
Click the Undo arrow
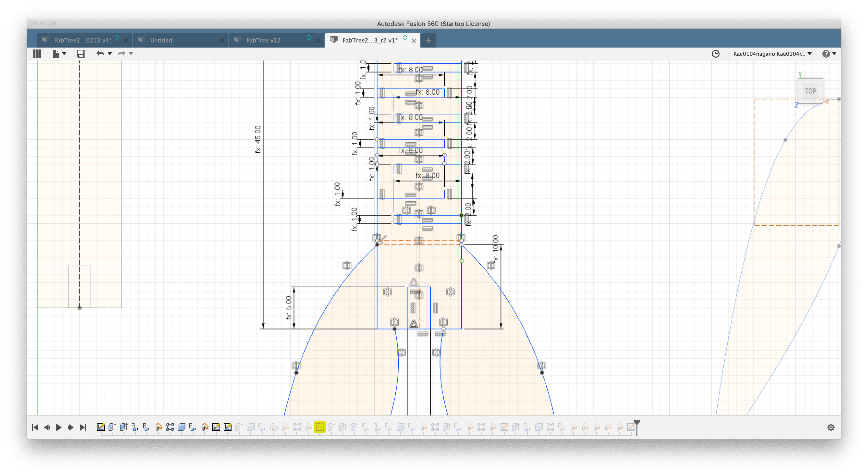100,54
